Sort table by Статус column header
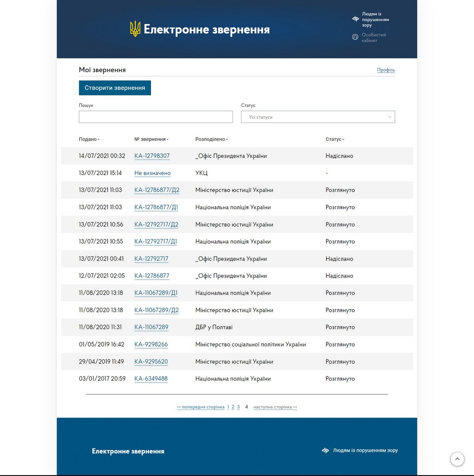Viewport: 474px width, 476px height. (x=335, y=139)
